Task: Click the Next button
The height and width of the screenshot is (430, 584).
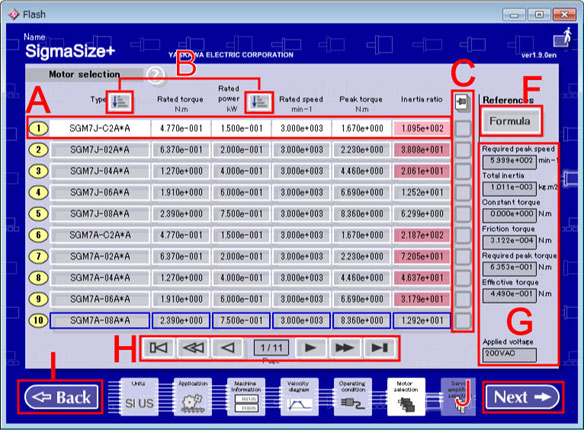Action: (x=522, y=397)
